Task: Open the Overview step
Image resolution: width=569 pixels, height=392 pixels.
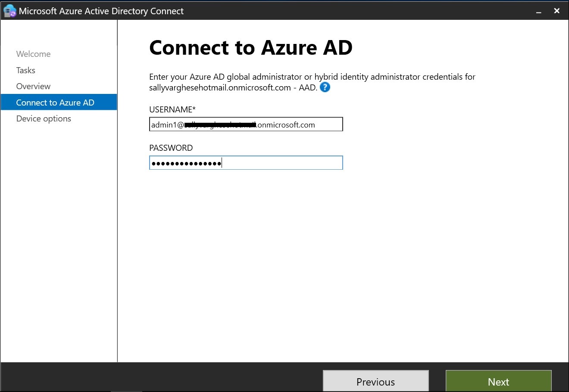Action: click(x=33, y=86)
